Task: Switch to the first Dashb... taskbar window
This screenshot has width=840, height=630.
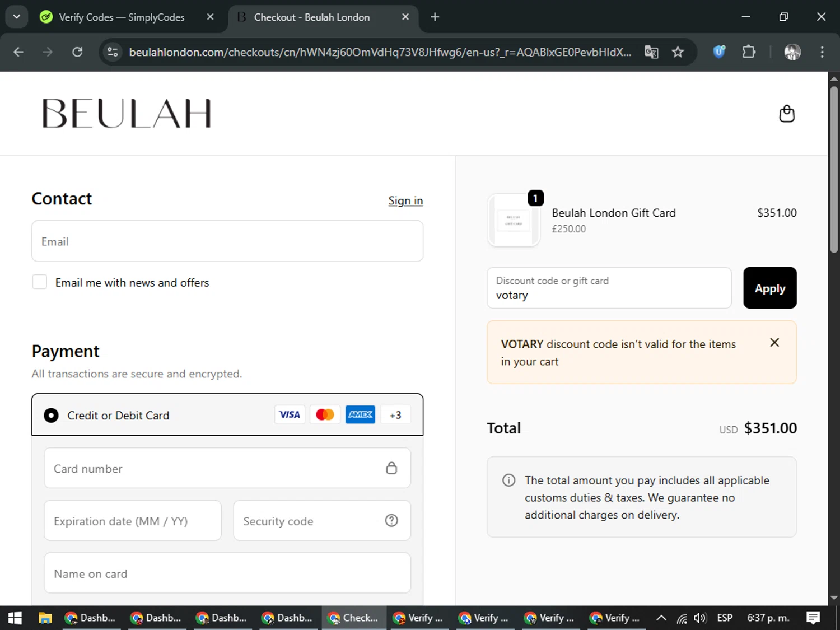Action: click(91, 618)
